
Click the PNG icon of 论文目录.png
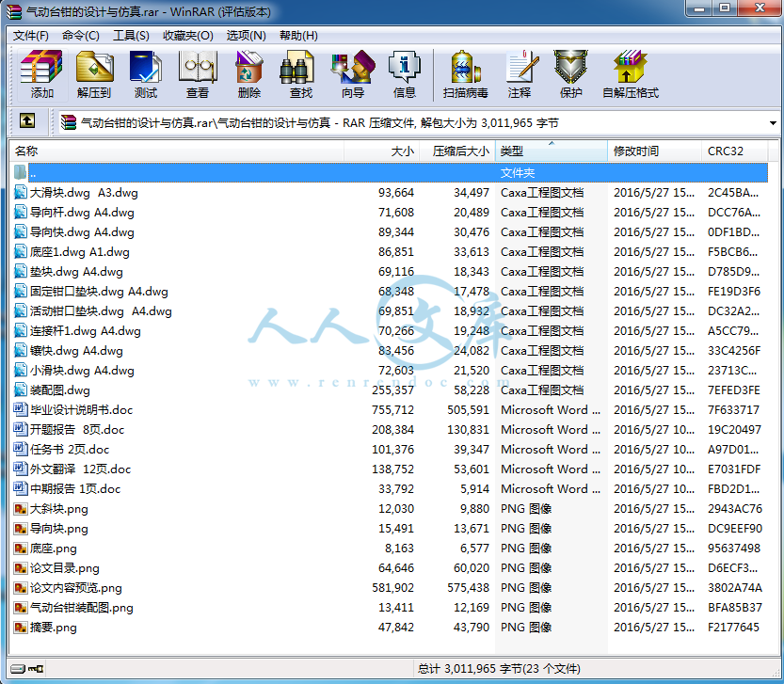[x=21, y=568]
